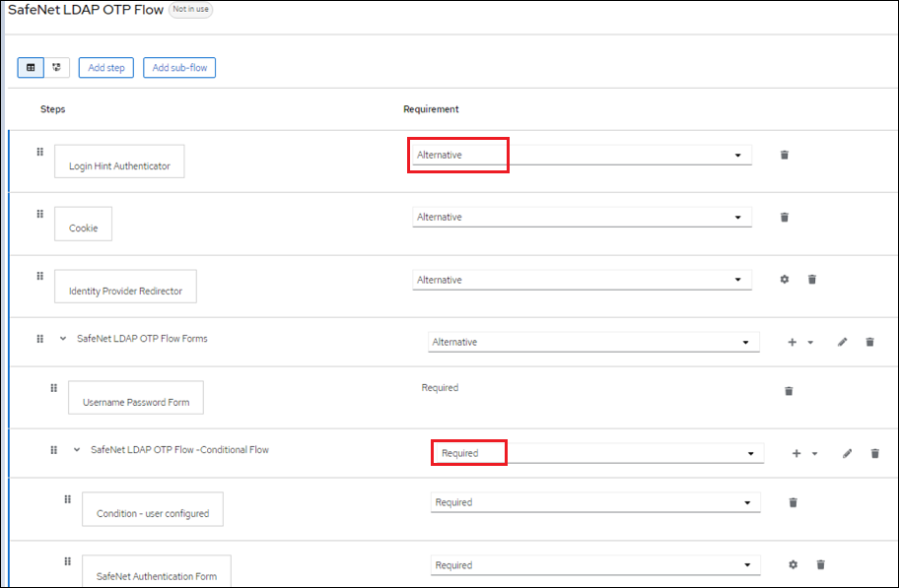Open Login Hint Authenticator requirement dropdown

point(582,155)
